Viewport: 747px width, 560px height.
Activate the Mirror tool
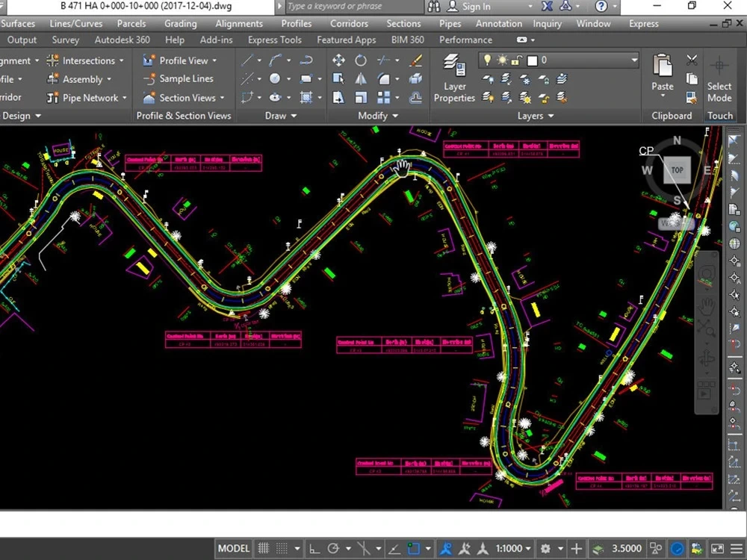point(361,78)
